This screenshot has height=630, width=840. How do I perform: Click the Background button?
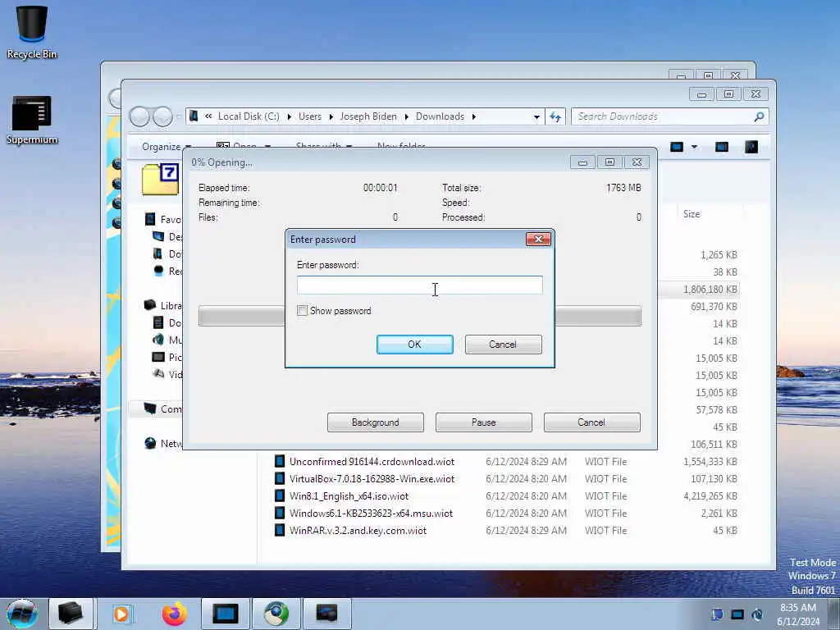[x=375, y=422]
